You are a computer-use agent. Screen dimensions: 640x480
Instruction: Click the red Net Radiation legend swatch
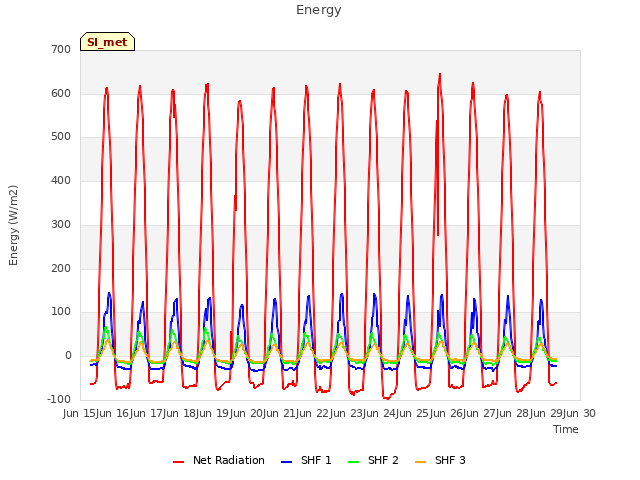tap(178, 462)
